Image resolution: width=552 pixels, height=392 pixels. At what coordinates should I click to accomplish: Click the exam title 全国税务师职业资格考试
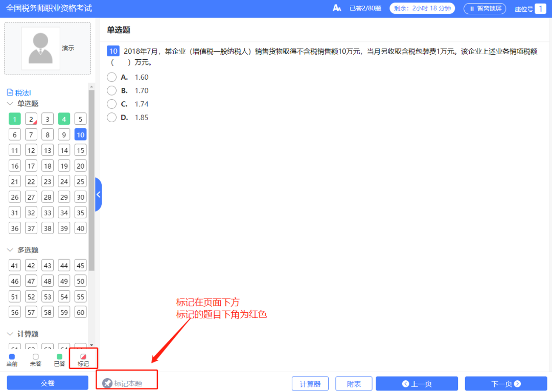tap(49, 8)
